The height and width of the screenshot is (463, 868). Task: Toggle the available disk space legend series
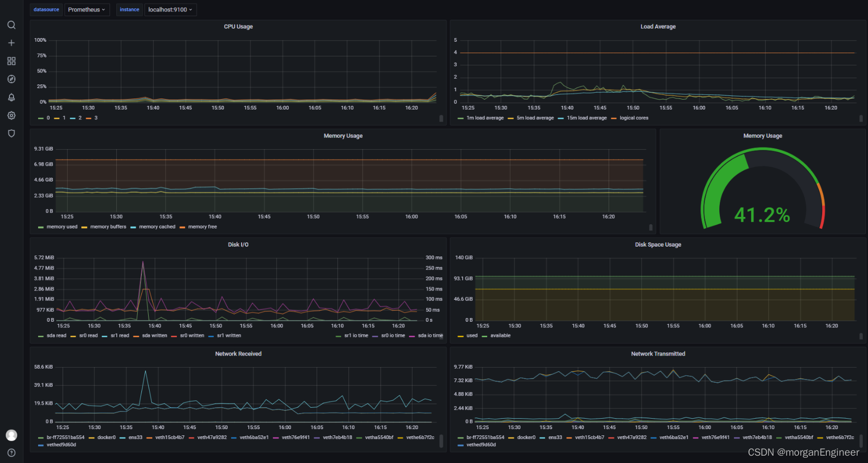[x=500, y=336]
